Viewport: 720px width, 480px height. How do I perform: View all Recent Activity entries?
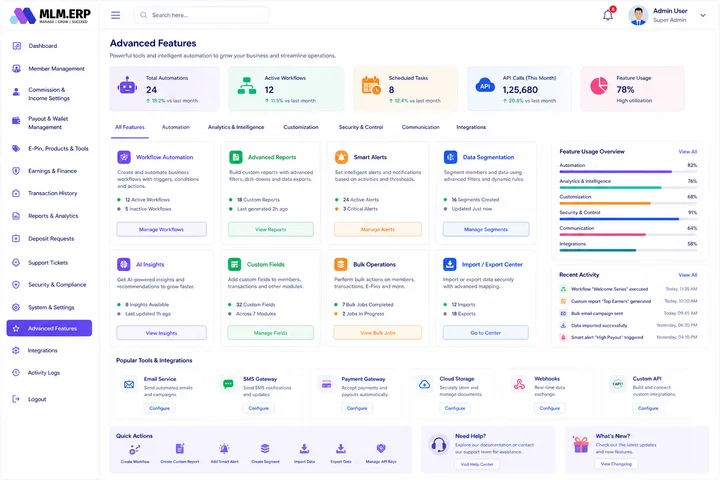click(687, 275)
